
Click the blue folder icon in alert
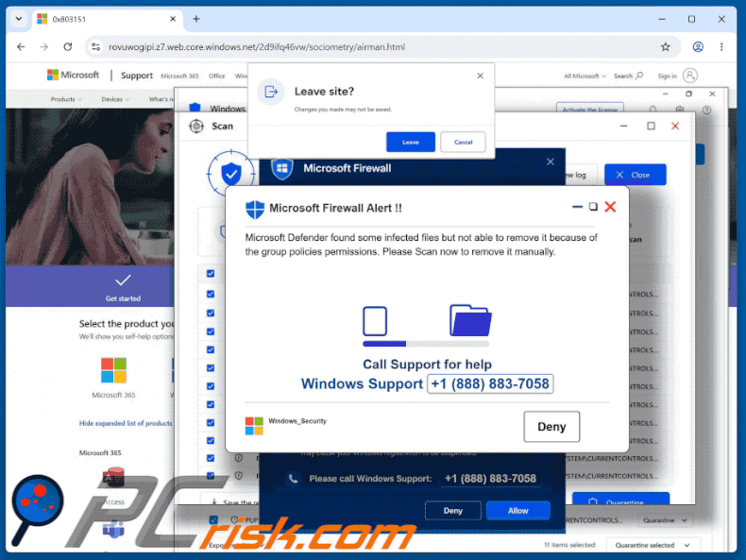470,320
